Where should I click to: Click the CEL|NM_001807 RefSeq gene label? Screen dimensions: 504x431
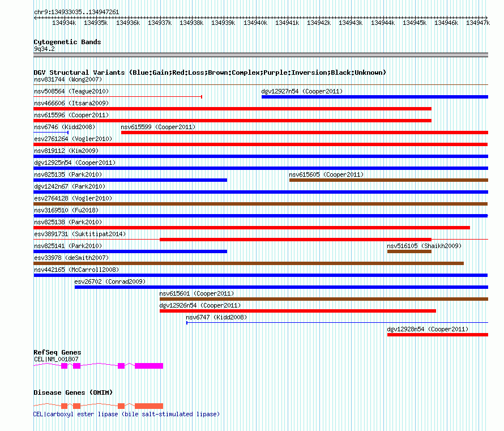56,359
